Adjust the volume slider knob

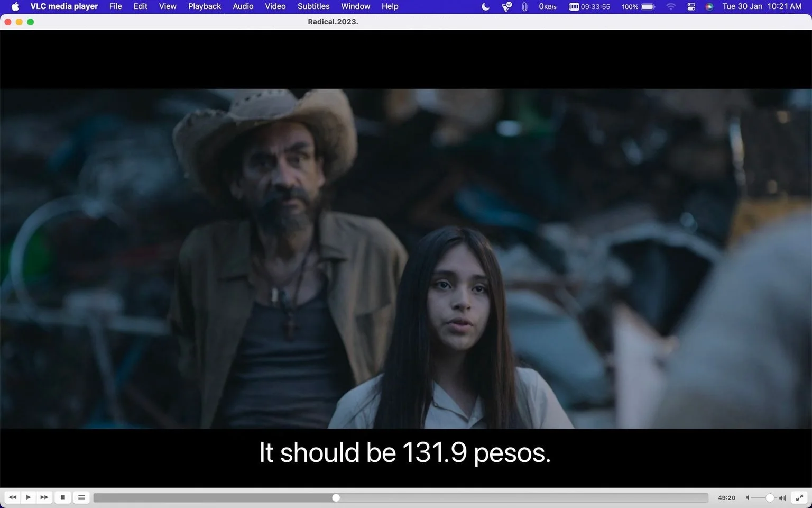tap(770, 497)
